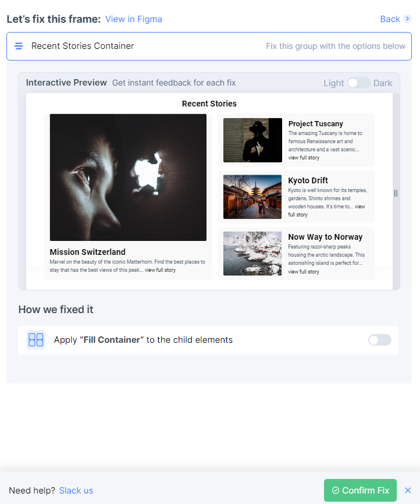The width and height of the screenshot is (420, 504).
Task: Open the View in Figma link
Action: (x=134, y=19)
